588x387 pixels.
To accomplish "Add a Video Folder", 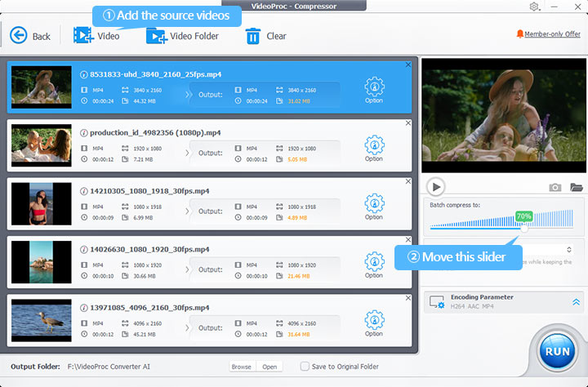I will point(183,36).
